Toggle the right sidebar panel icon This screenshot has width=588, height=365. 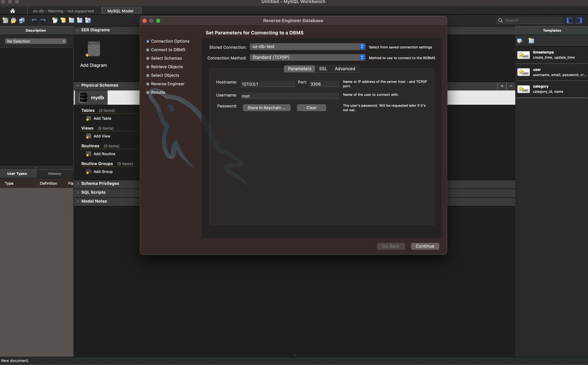(x=579, y=20)
